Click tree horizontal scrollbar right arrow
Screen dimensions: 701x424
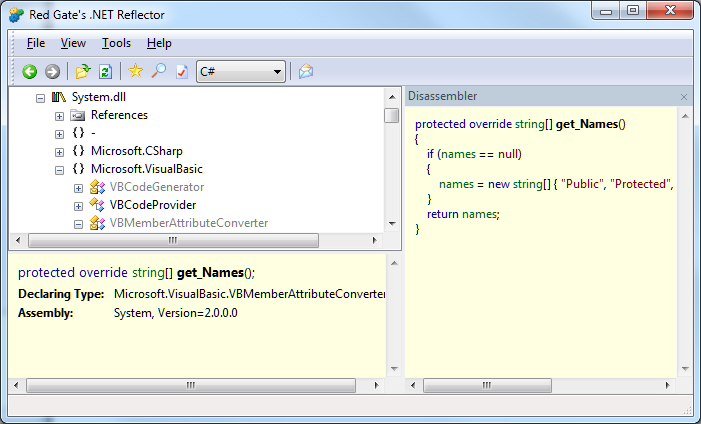click(375, 241)
